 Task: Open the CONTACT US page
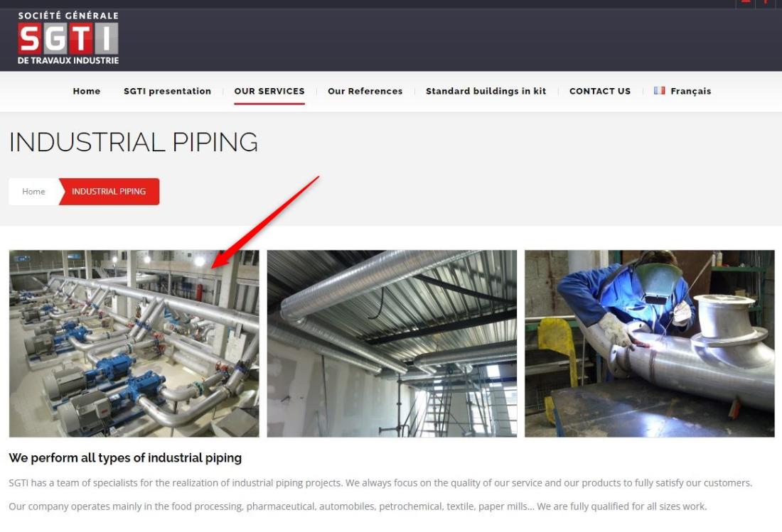tap(600, 91)
